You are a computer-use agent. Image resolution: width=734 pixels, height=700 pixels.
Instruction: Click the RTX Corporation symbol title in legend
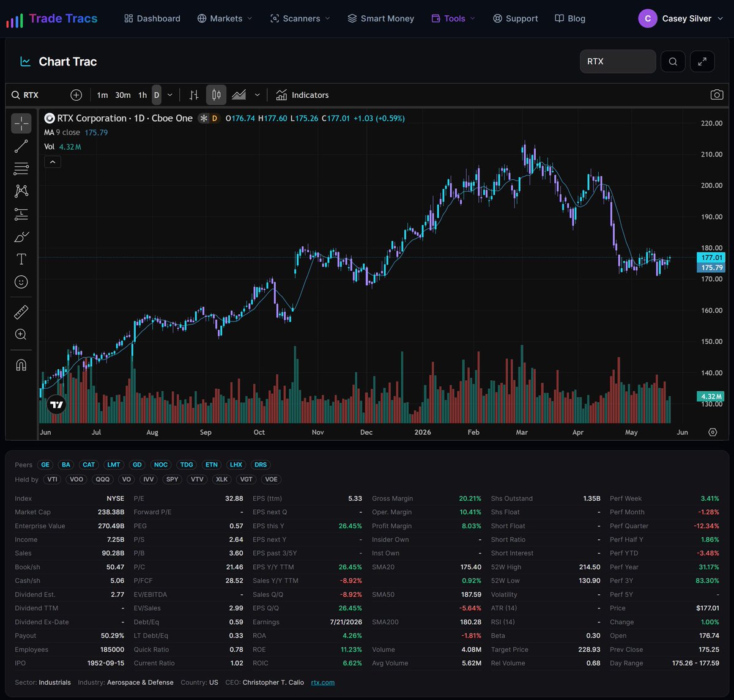[x=125, y=118]
